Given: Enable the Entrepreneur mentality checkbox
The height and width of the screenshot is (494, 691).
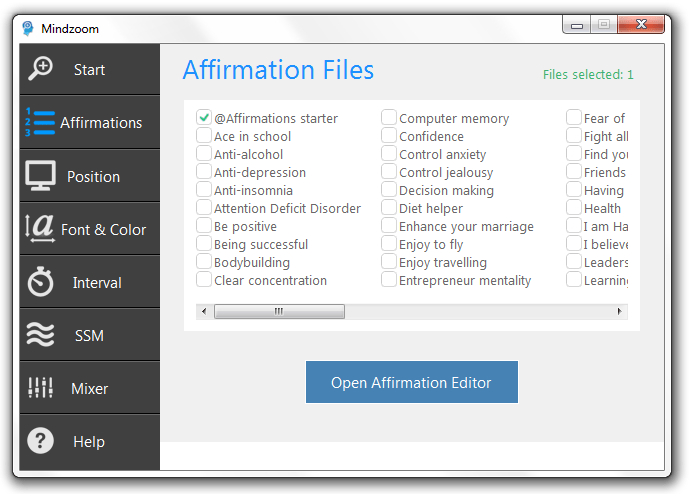Looking at the screenshot, I should pyautogui.click(x=389, y=280).
